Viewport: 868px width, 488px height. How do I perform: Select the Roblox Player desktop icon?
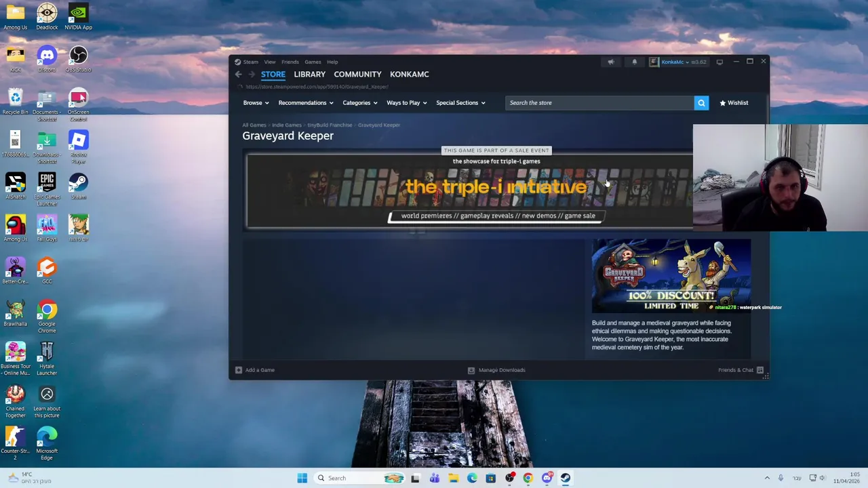coord(78,148)
